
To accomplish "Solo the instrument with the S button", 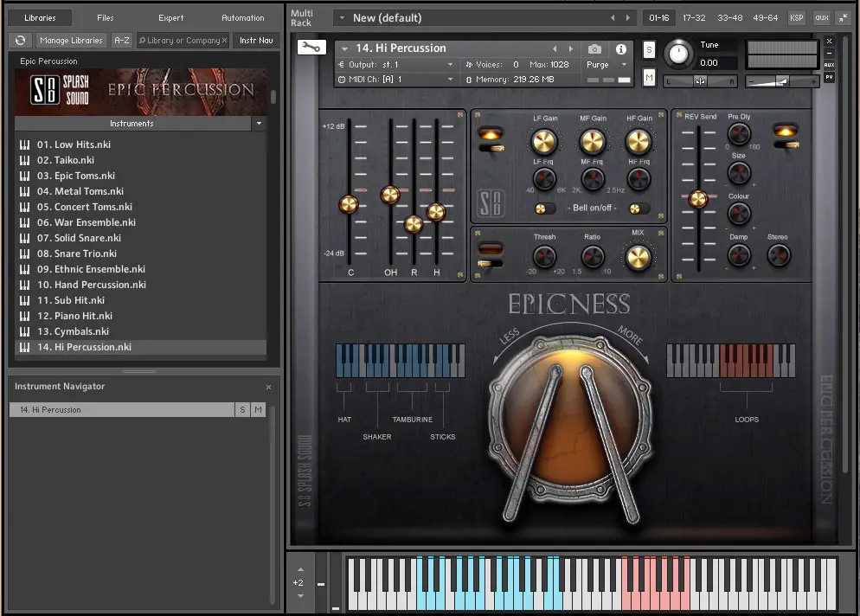I will pyautogui.click(x=649, y=50).
